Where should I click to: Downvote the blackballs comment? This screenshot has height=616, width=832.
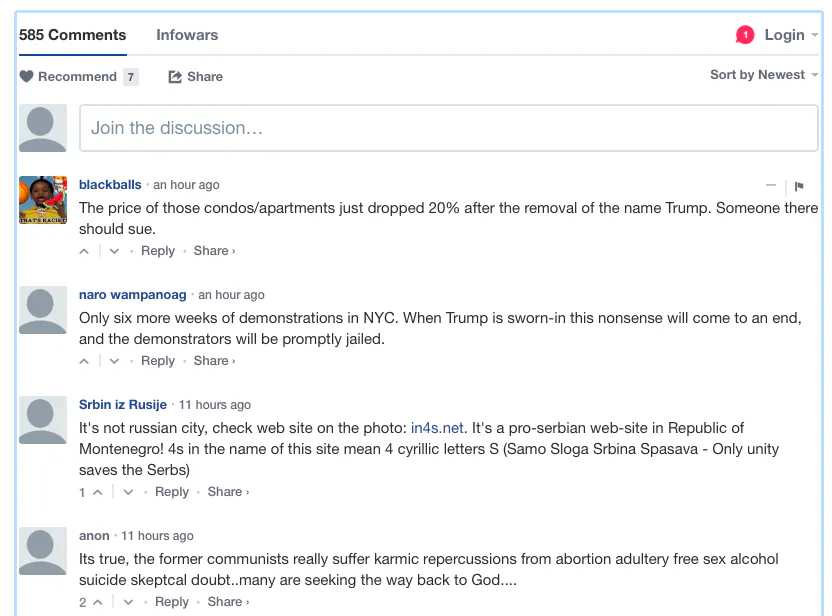click(x=114, y=251)
